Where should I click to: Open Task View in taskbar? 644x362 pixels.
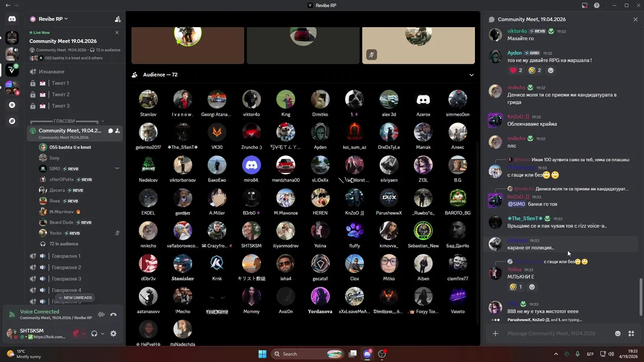click(353, 354)
